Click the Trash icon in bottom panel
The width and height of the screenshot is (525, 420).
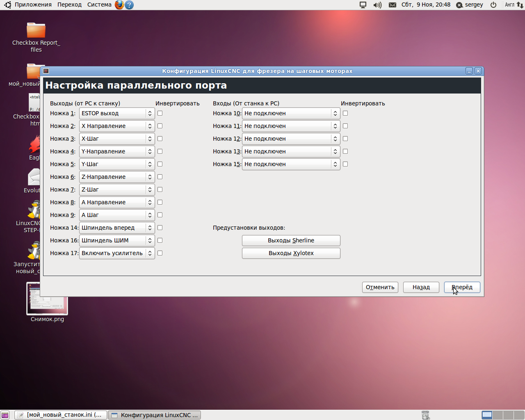pyautogui.click(x=425, y=415)
